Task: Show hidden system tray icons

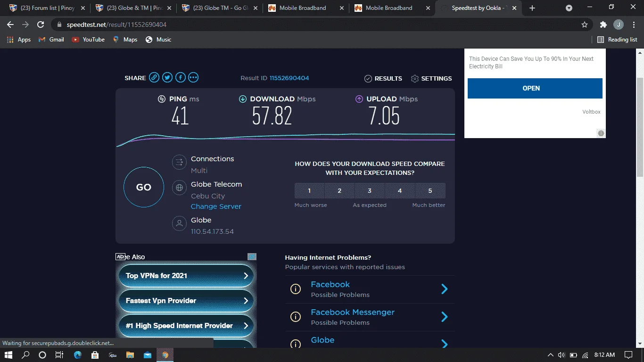Action: (550, 355)
